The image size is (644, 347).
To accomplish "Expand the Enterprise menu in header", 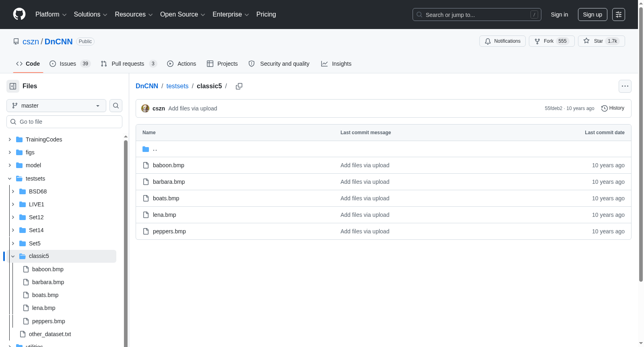I will (231, 15).
